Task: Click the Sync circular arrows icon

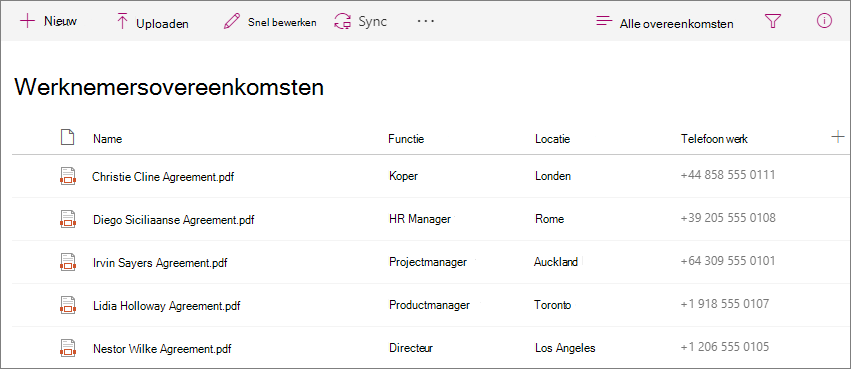Action: click(x=342, y=22)
